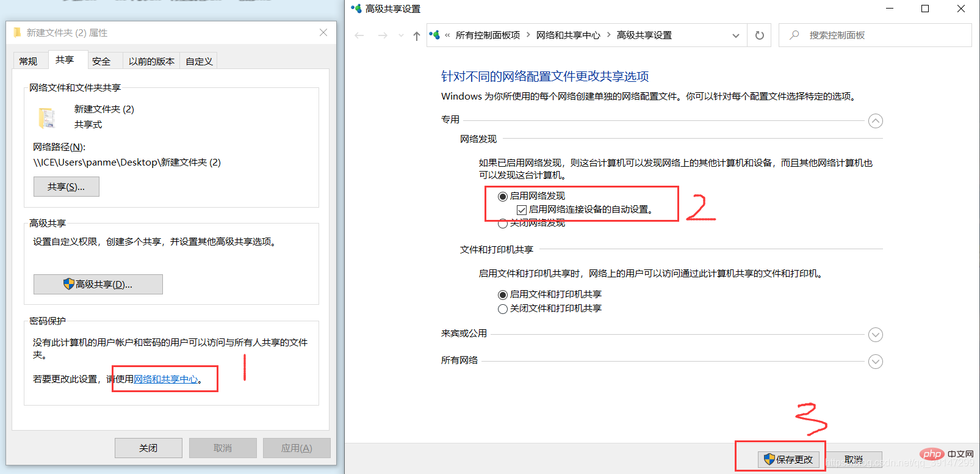Screen dimensions: 980x474
Task: Click network path \\ICE\Users\panme\Desktop text
Action: 127,162
